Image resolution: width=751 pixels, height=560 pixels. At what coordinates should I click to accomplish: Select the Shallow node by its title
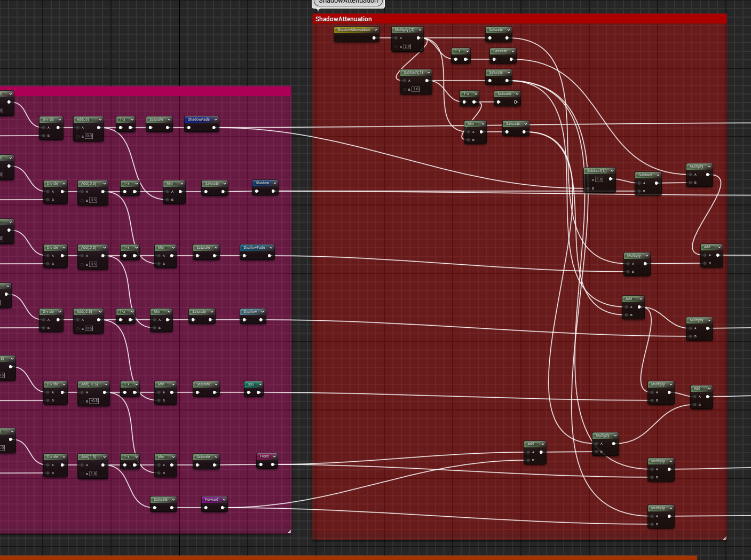point(250,312)
